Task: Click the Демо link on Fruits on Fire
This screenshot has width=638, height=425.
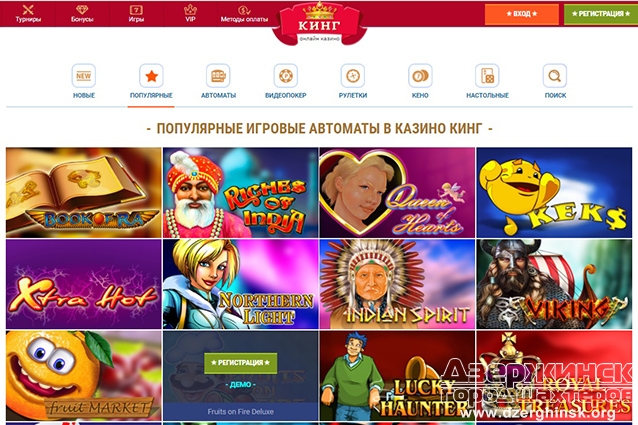Action: click(240, 385)
